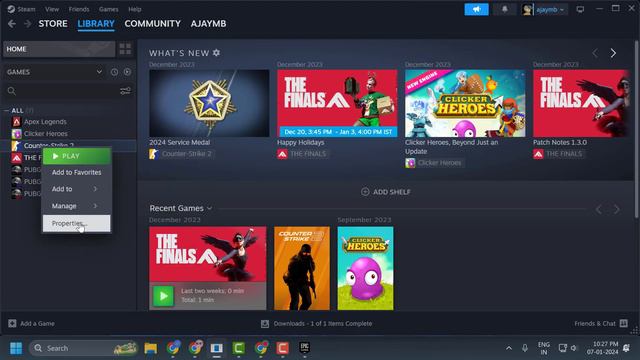Image resolution: width=640 pixels, height=360 pixels.
Task: Click the taskbar microphone icon
Action: pyautogui.click(x=525, y=348)
